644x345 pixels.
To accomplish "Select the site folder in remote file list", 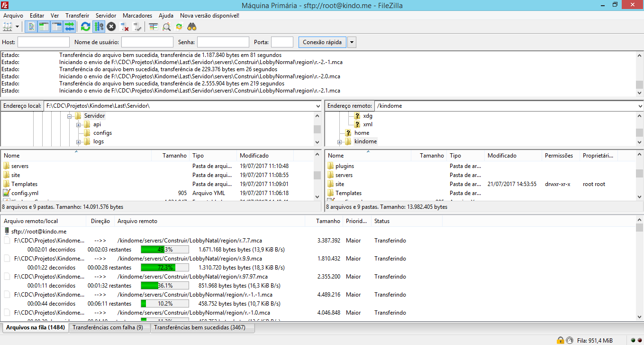I will [340, 184].
